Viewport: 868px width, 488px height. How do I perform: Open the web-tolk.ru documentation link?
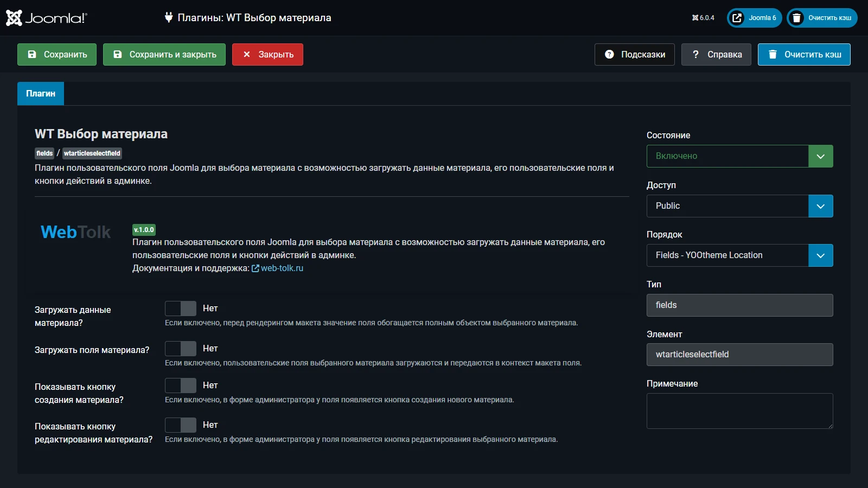[282, 268]
